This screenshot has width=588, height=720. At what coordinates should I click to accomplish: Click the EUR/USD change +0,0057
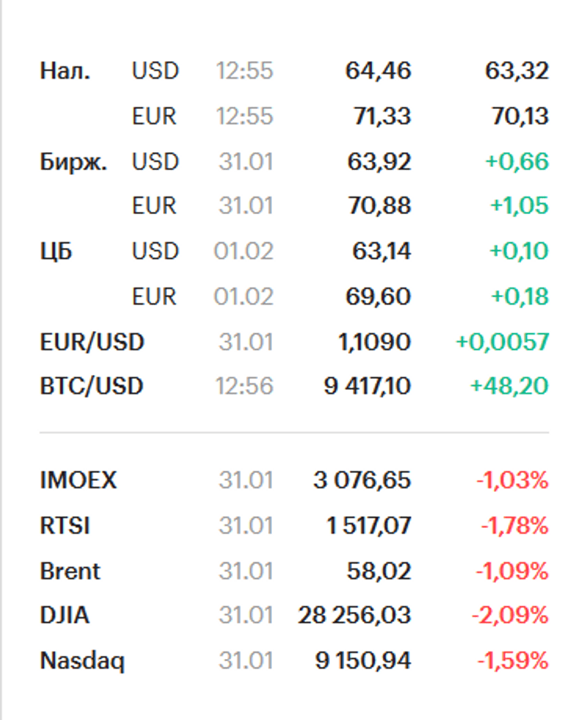tap(502, 342)
